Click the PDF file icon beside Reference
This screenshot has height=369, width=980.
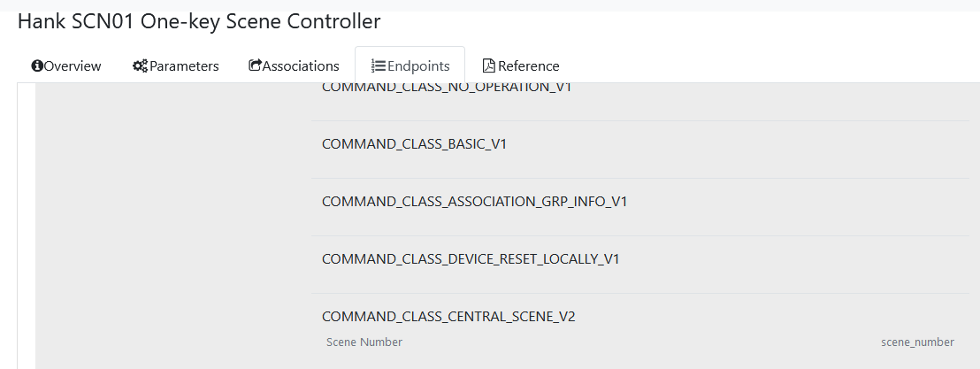point(488,66)
